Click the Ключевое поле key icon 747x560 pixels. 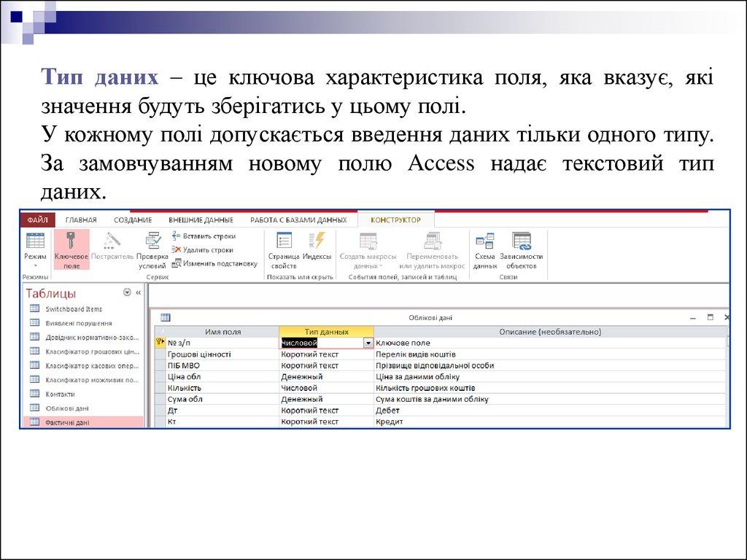tap(71, 241)
